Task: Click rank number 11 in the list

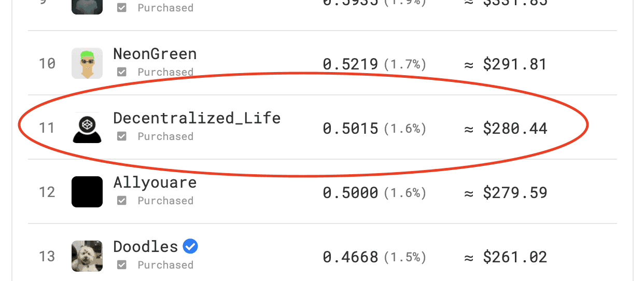Action: coord(47,128)
